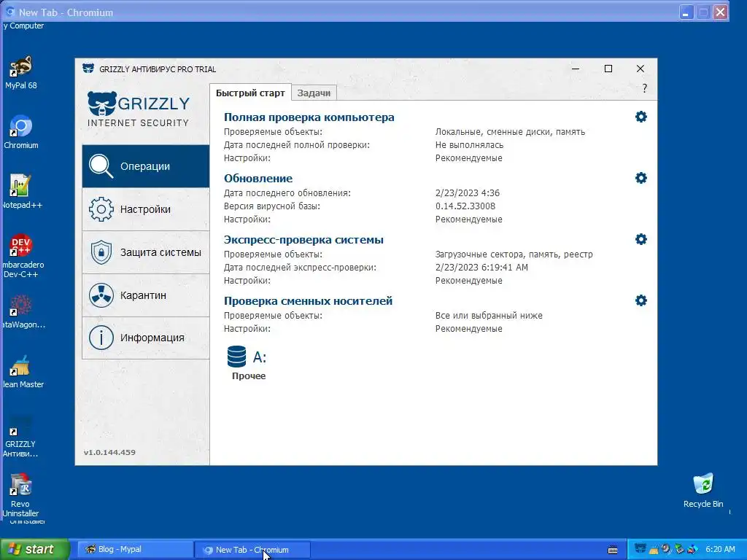Image resolution: width=747 pixels, height=560 pixels.
Task: Open settings gear for Полная проверка компьютера
Action: coord(640,117)
